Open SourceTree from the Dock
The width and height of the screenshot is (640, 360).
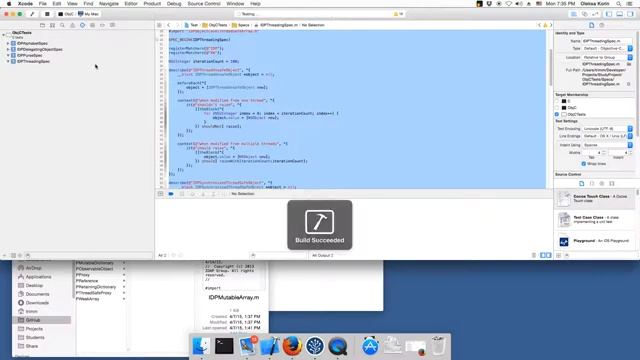tap(315, 346)
